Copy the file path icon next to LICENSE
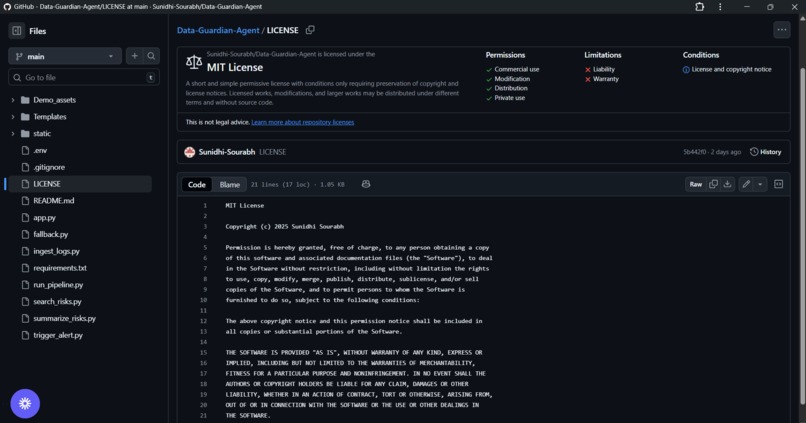The image size is (806, 423). coord(310,30)
